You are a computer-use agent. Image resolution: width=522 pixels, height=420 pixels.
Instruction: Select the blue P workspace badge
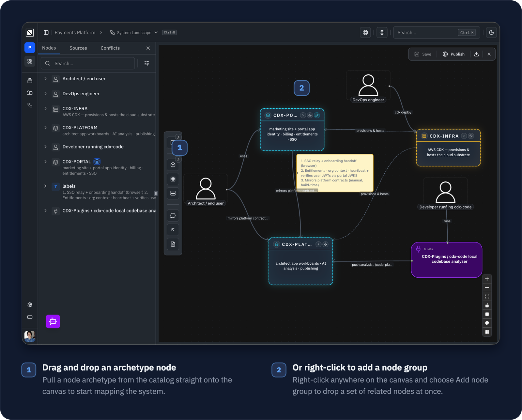pos(30,48)
